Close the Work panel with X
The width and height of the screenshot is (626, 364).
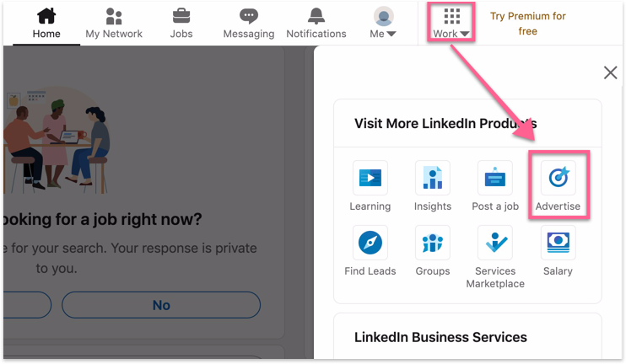611,73
